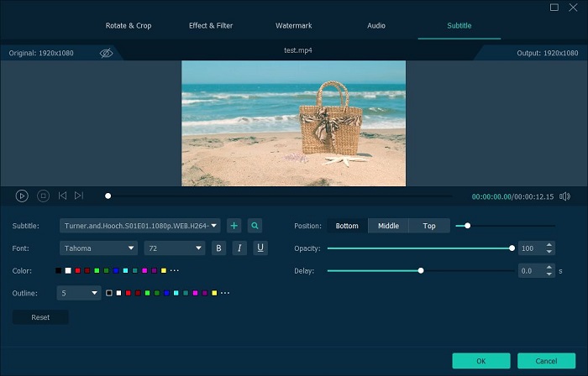
Task: Toggle underline subtitle text
Action: coord(260,248)
